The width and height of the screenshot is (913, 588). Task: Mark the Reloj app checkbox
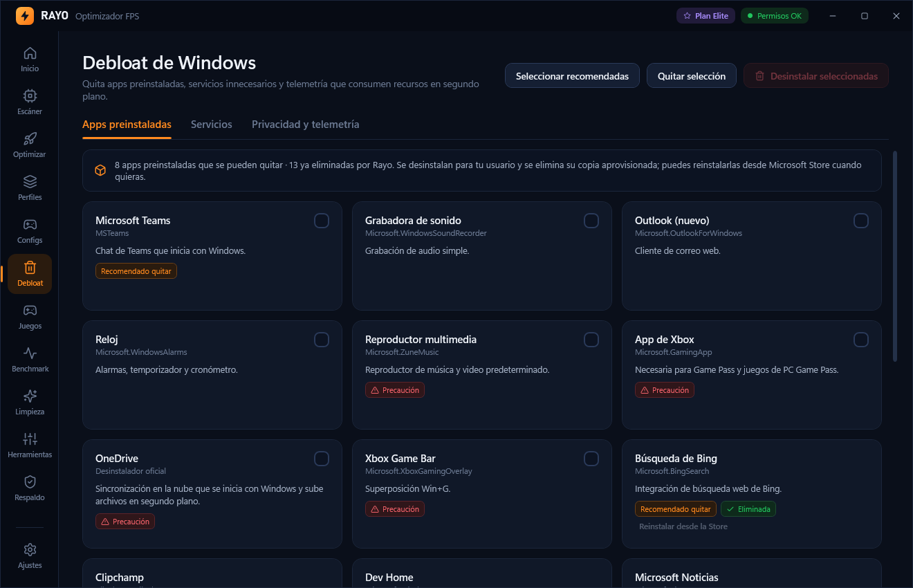[x=322, y=340]
